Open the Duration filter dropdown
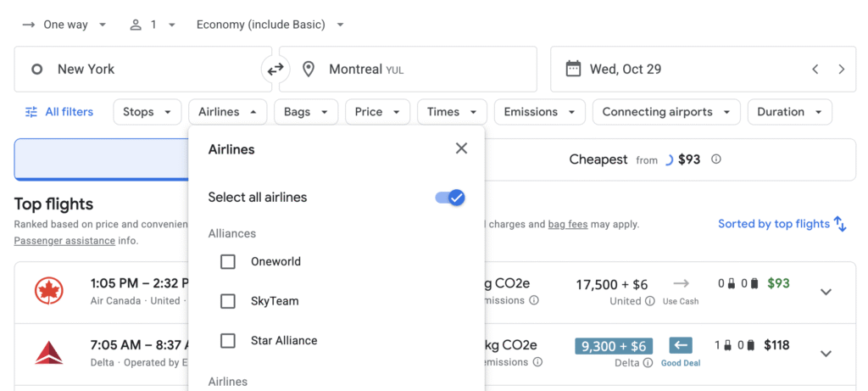The width and height of the screenshot is (868, 391). [x=790, y=112]
